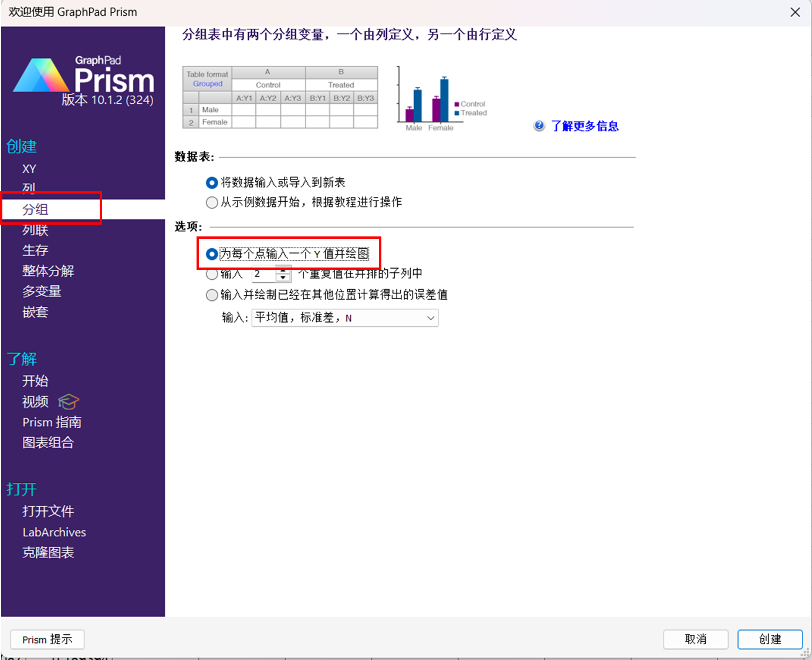Click the graduation cap icon beside 视频
This screenshot has height=660, width=812.
point(68,402)
